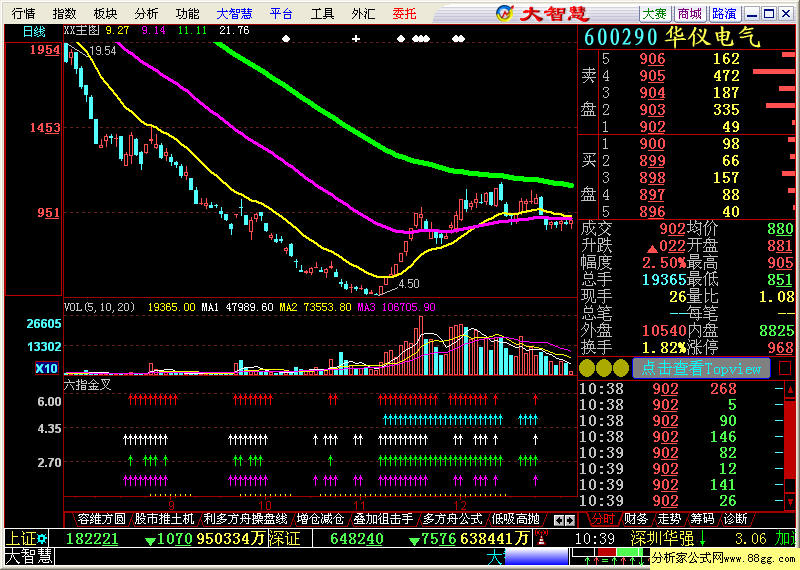Viewport: 800px width, 570px height.
Task: Switch to the 分时 tab
Action: tap(603, 519)
